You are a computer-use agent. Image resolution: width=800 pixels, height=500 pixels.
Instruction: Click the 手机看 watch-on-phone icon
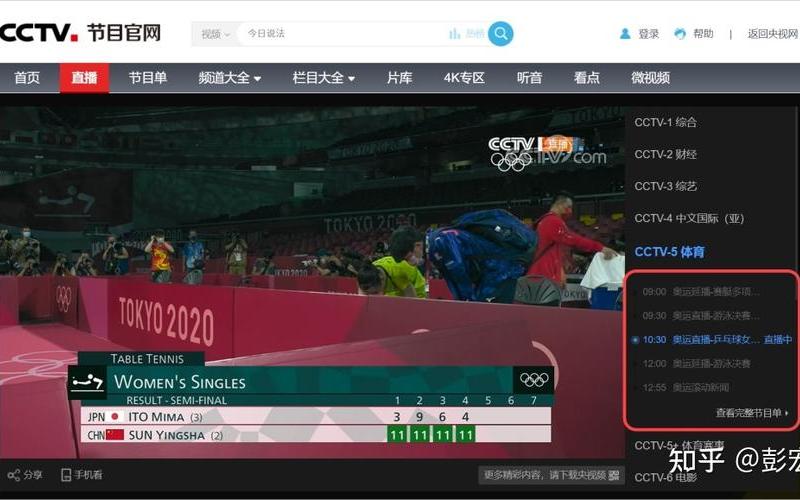pyautogui.click(x=66, y=475)
